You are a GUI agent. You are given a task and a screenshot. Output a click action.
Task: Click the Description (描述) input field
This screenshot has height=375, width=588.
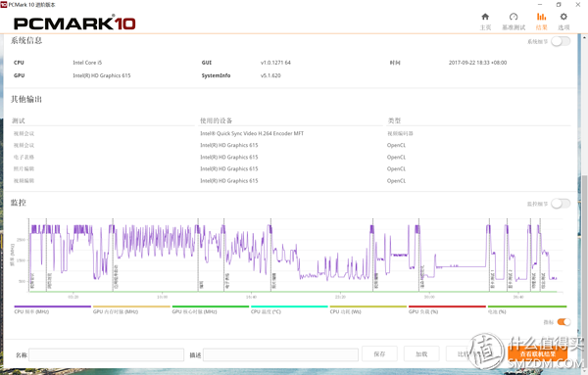[x=280, y=354]
